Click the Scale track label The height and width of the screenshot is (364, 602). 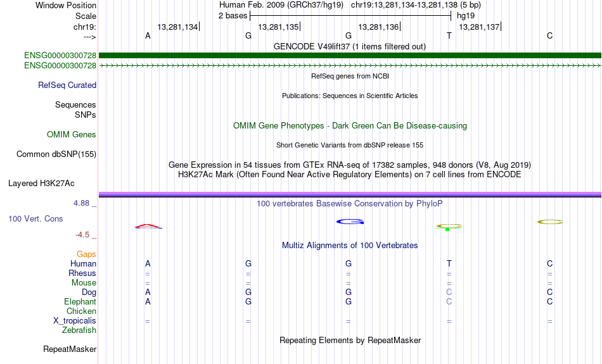point(86,16)
